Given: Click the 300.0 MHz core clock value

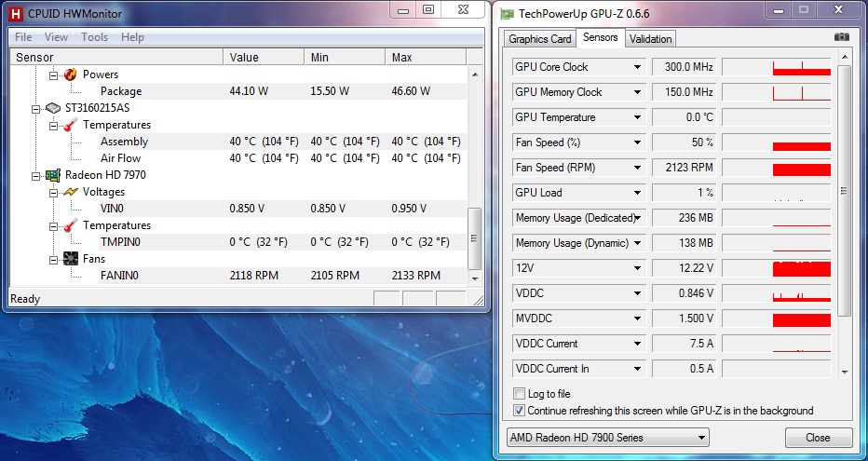Looking at the screenshot, I should click(x=685, y=67).
